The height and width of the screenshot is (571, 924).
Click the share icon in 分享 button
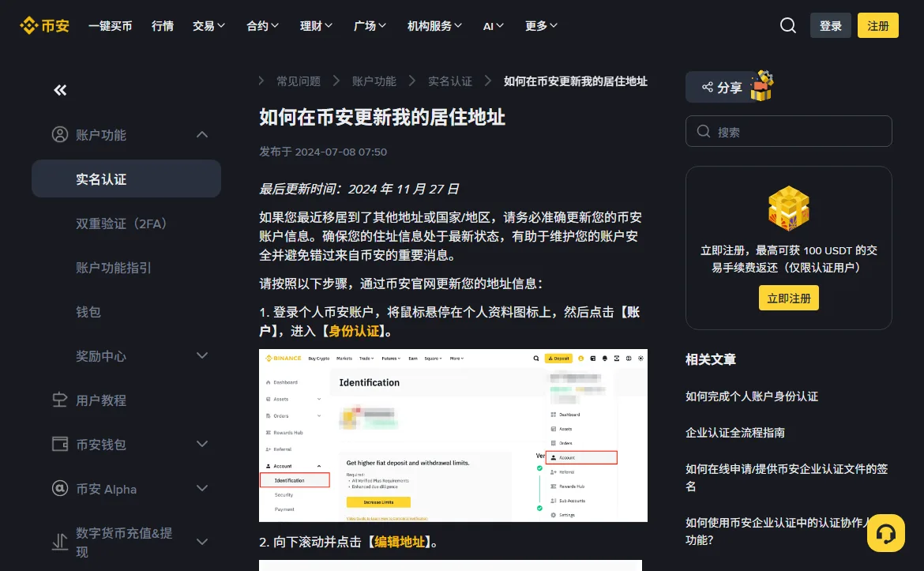coord(707,87)
